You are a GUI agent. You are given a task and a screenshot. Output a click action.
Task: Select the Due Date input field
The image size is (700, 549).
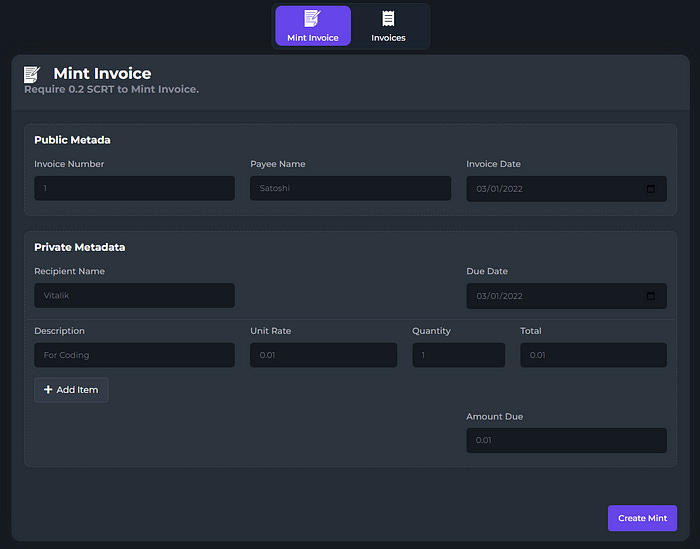tap(567, 296)
